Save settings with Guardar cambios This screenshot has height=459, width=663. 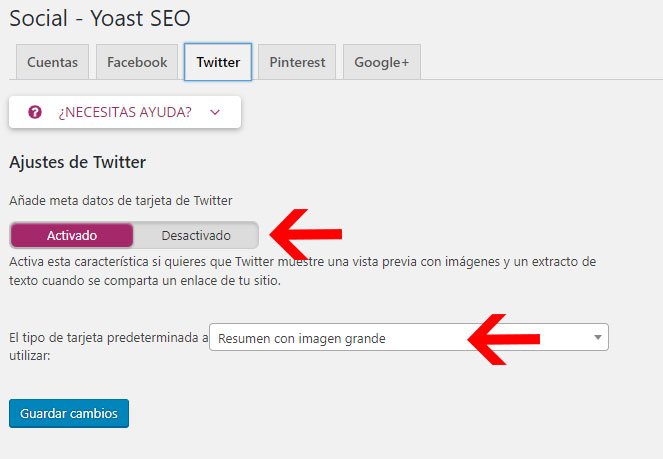69,413
